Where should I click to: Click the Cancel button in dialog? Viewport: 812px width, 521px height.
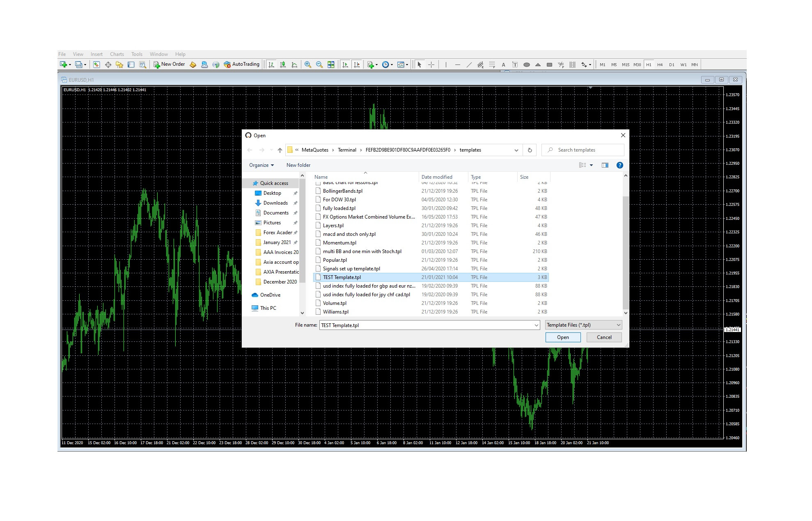tap(604, 337)
